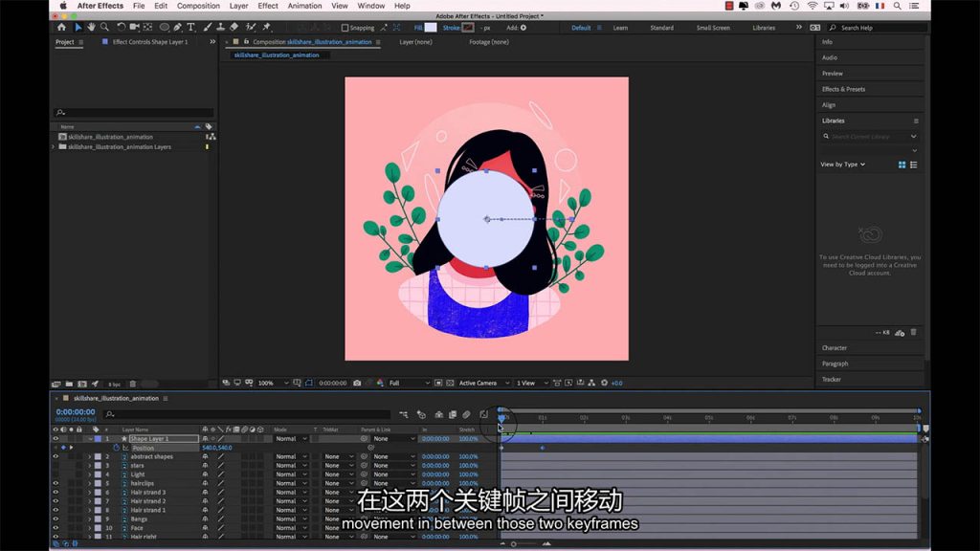Hide the hairclips layer
This screenshot has width=980, height=551.
tap(56, 483)
